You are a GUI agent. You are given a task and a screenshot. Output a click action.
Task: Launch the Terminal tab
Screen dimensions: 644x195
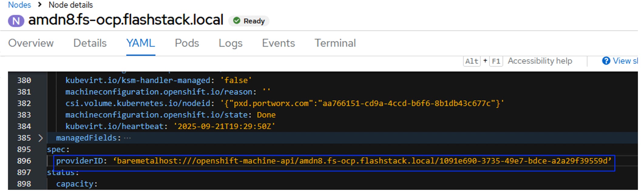pyautogui.click(x=335, y=43)
